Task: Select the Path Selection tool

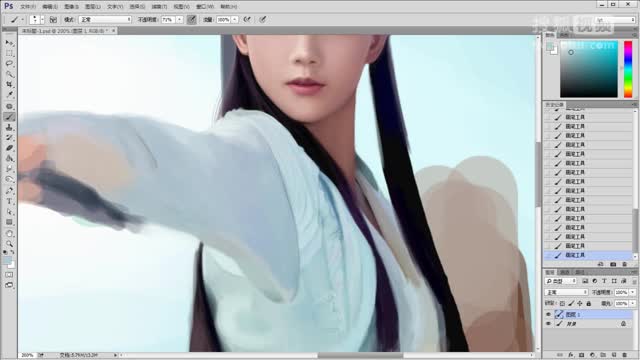Action: pos(9,212)
